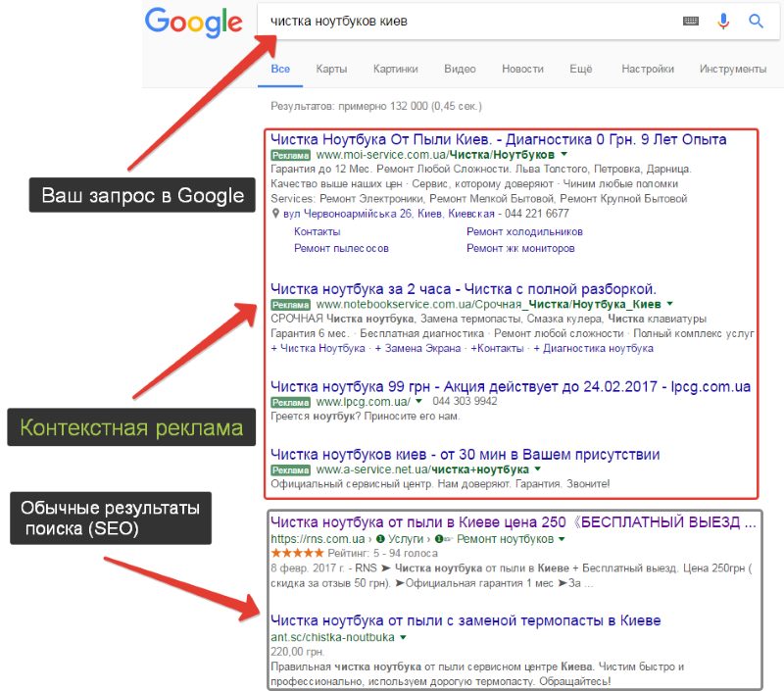Click the Реклама badge of moi-service ad

[290, 155]
